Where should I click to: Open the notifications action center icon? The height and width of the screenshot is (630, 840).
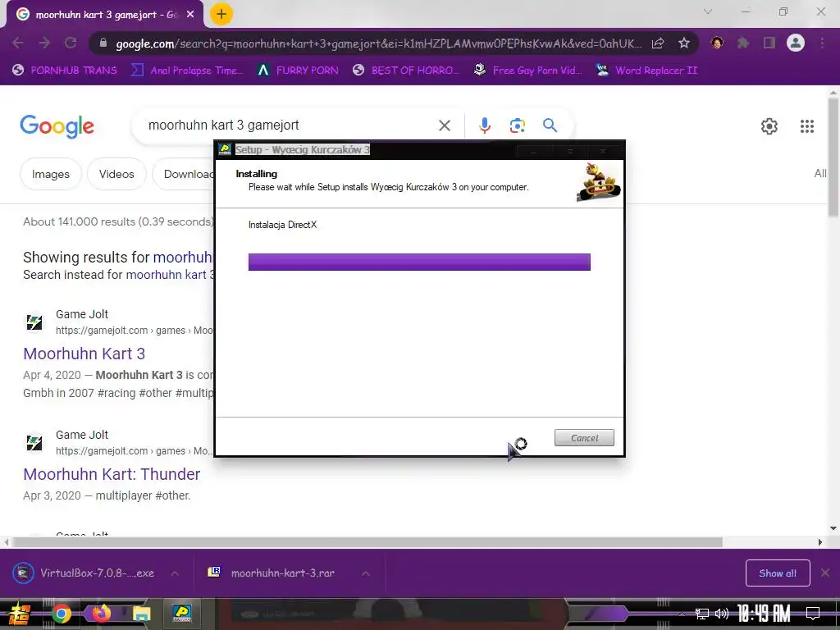[x=813, y=614]
